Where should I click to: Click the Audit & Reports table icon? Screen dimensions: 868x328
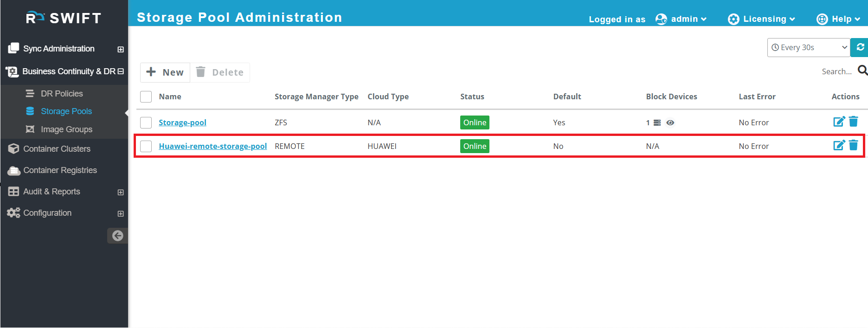pyautogui.click(x=13, y=192)
